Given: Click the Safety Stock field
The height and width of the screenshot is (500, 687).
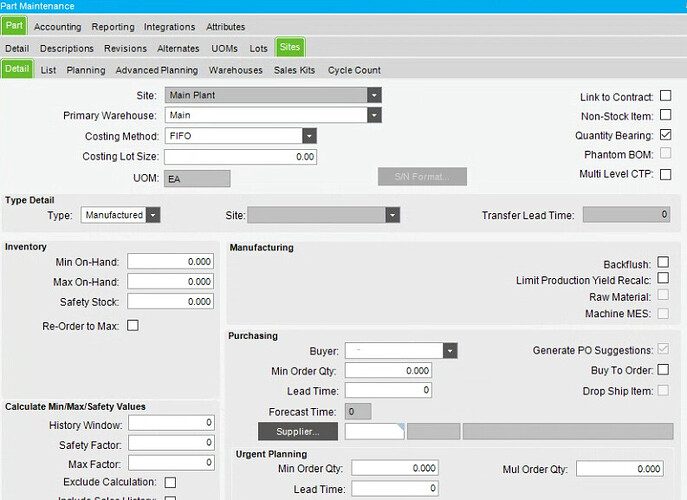Looking at the screenshot, I should point(170,301).
